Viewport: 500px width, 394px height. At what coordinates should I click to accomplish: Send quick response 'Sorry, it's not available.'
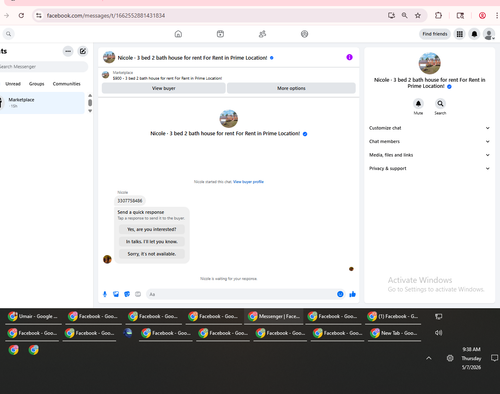point(152,254)
